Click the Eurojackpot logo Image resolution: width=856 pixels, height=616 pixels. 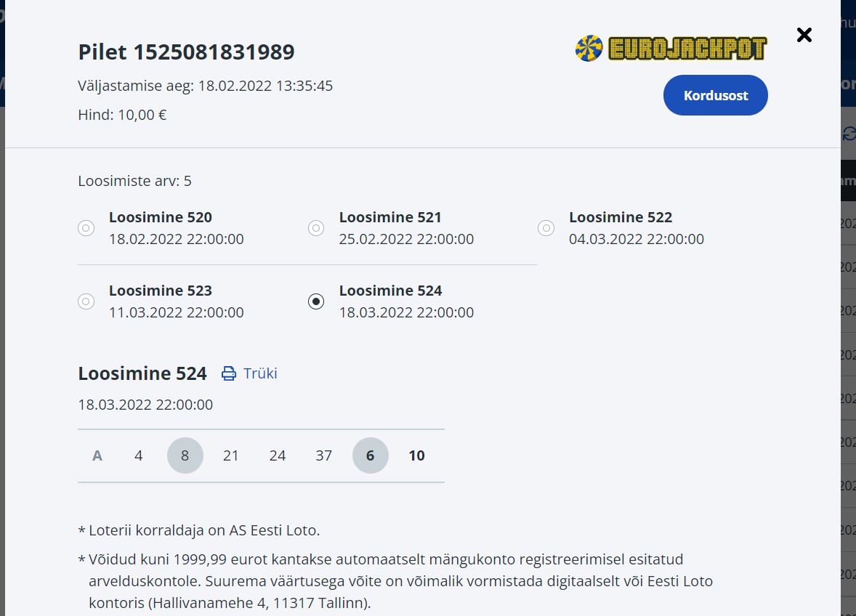pyautogui.click(x=671, y=49)
